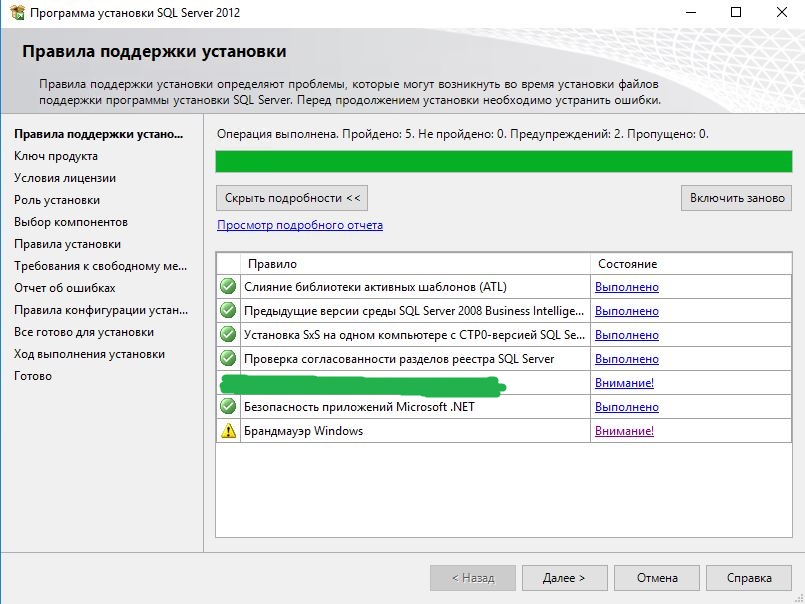Click the Проверка согласованности разделов реестра rule text

point(399,358)
